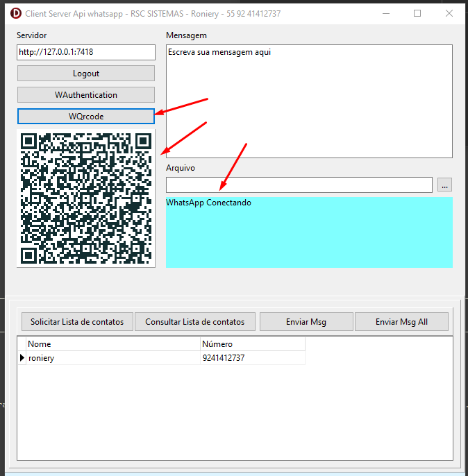Minimize the Client Server Api window

[x=385, y=13]
